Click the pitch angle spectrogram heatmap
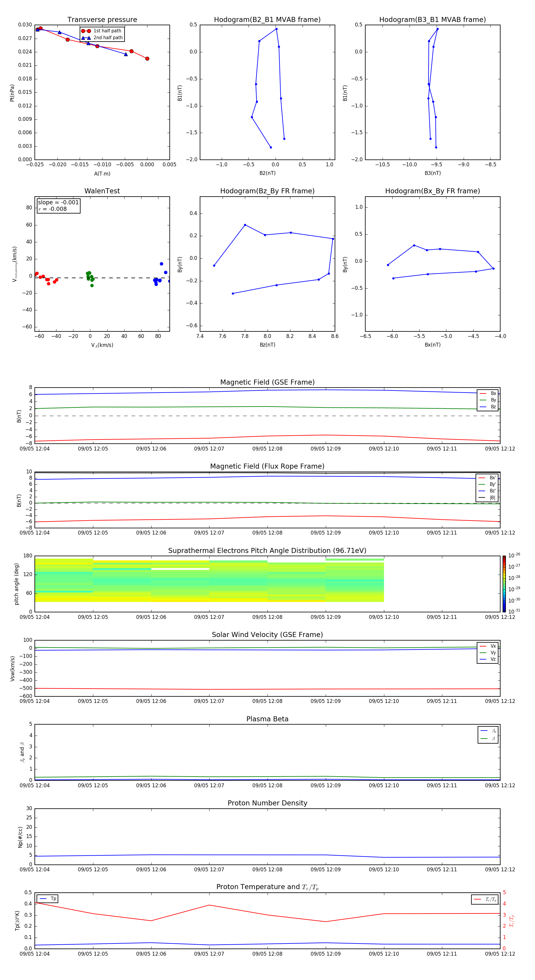The image size is (535, 980). tap(209, 580)
